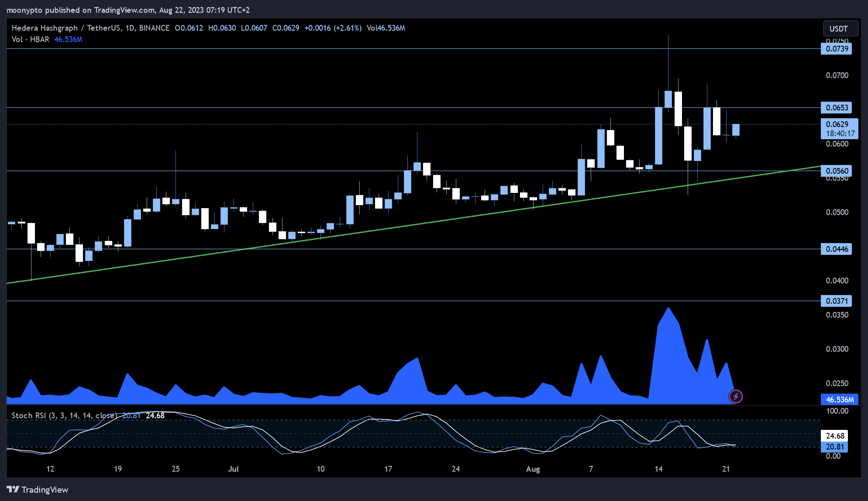Select the 0.0739 price level label
The width and height of the screenshot is (868, 501).
tap(837, 49)
